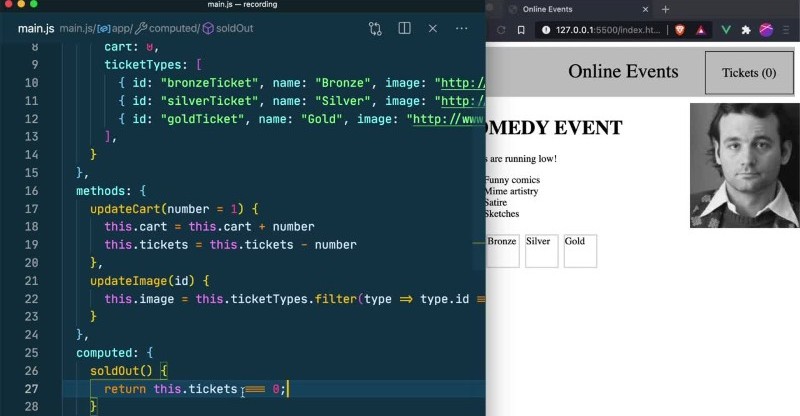Viewport: 800px width, 416px height.
Task: Click the COMEDY EVENT heading text
Action: [554, 128]
